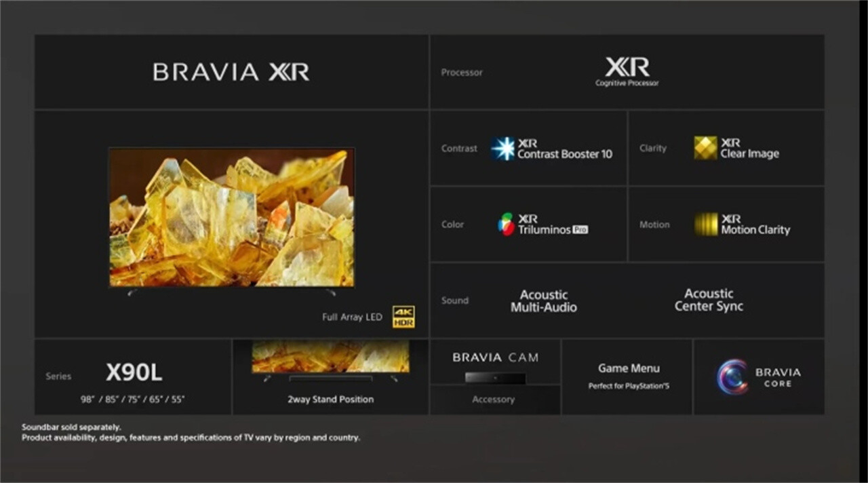Select the TV picture with yellow crystals

(232, 218)
